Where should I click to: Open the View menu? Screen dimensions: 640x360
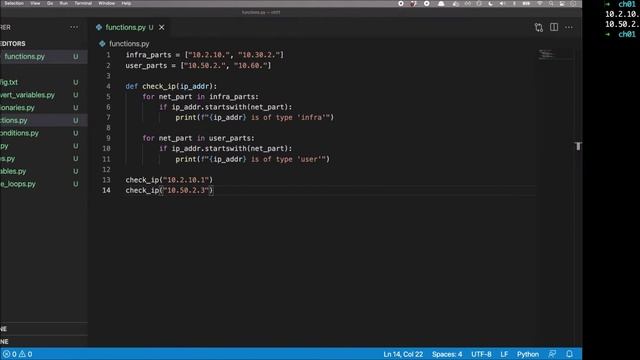coord(35,3)
